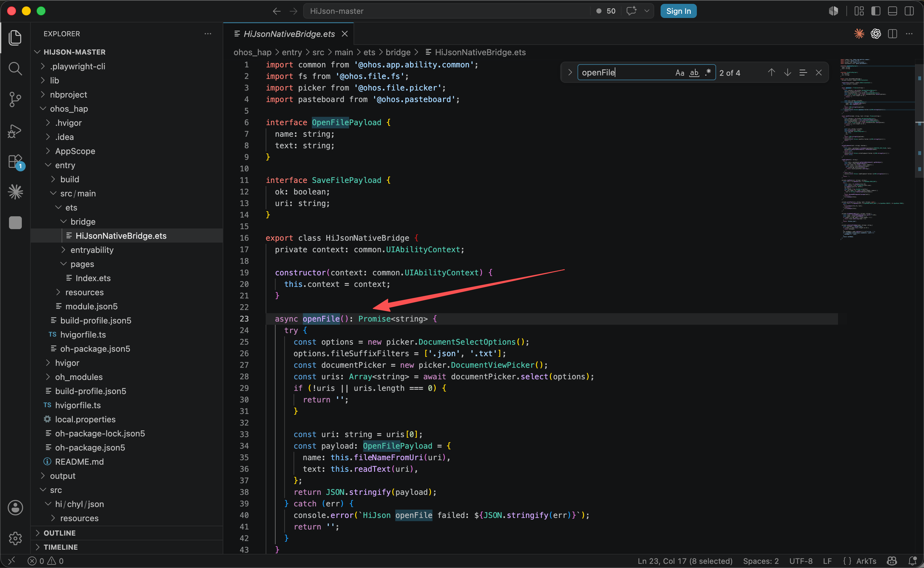
Task: Split the editor to the right
Action: click(893, 34)
